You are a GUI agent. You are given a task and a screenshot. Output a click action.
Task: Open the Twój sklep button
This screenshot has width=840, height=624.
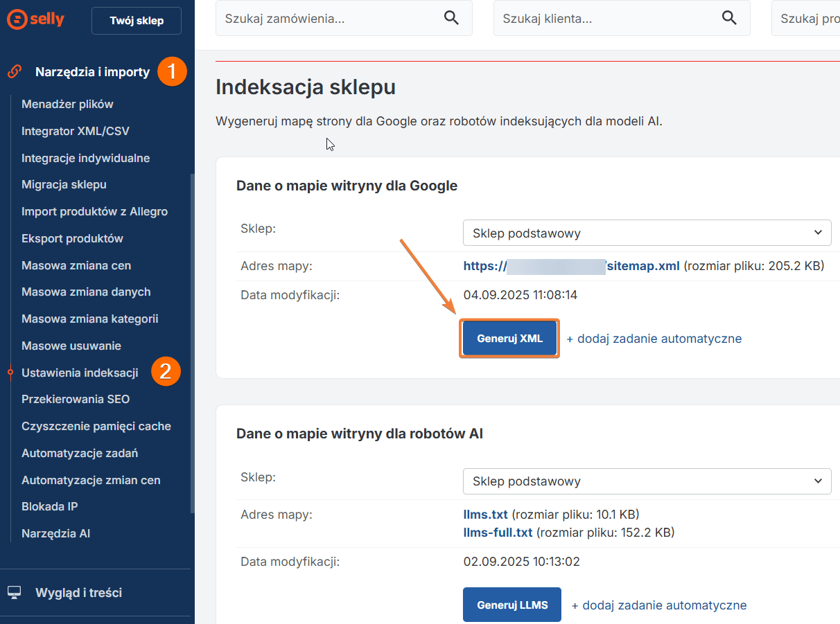tap(137, 21)
